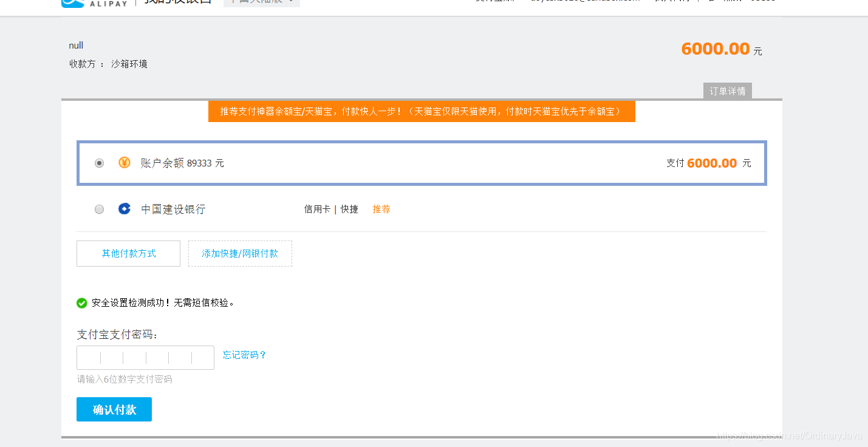
Task: Open the 订单详情 order details tab
Action: 728,91
